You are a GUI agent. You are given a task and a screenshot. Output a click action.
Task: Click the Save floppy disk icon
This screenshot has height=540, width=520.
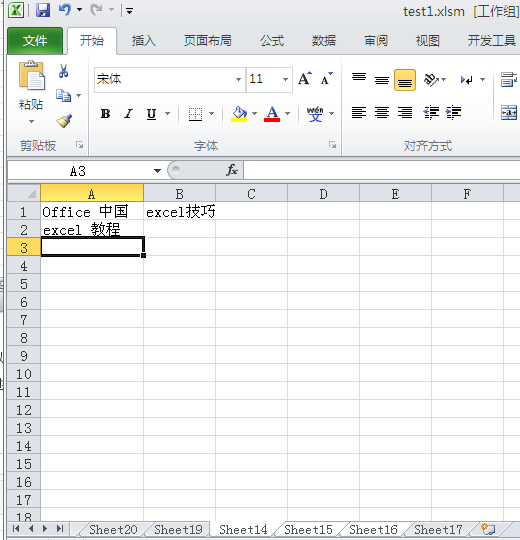(43, 10)
